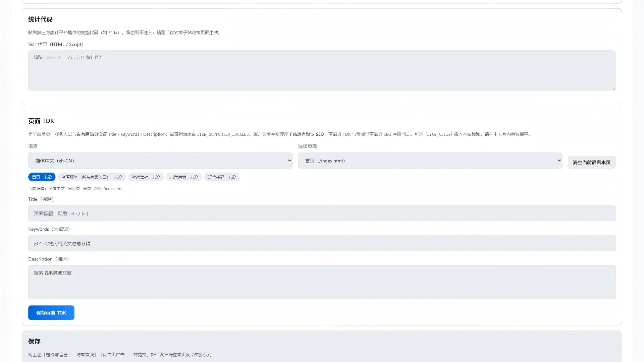Image resolution: width=644 pixels, height=362 pixels.
Task: Click the 将上述「定价与运营」save note
Action: (x=122, y=355)
